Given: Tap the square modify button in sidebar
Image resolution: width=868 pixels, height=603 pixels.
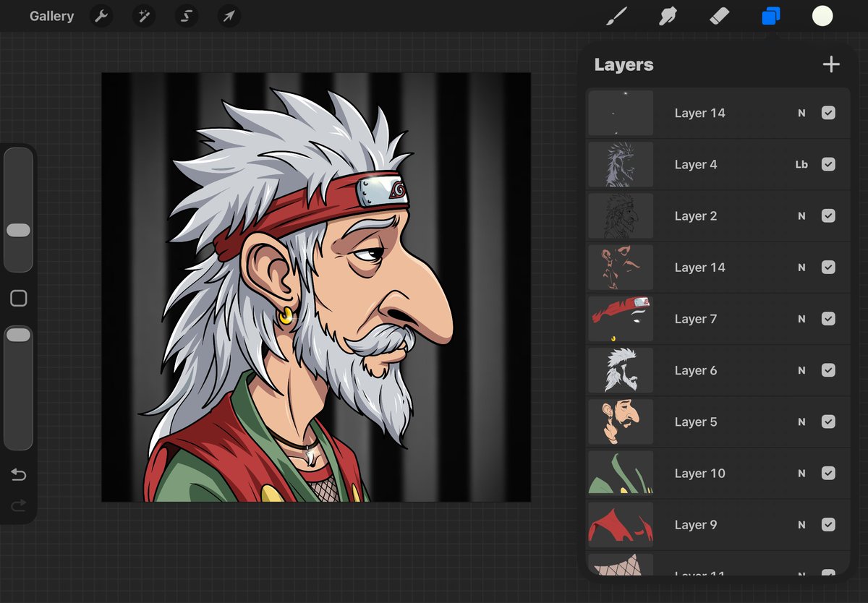Looking at the screenshot, I should tap(19, 298).
